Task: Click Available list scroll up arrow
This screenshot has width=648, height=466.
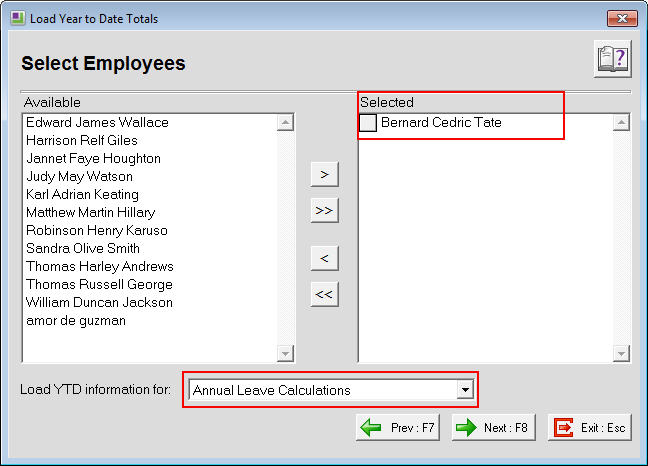Action: pyautogui.click(x=285, y=122)
